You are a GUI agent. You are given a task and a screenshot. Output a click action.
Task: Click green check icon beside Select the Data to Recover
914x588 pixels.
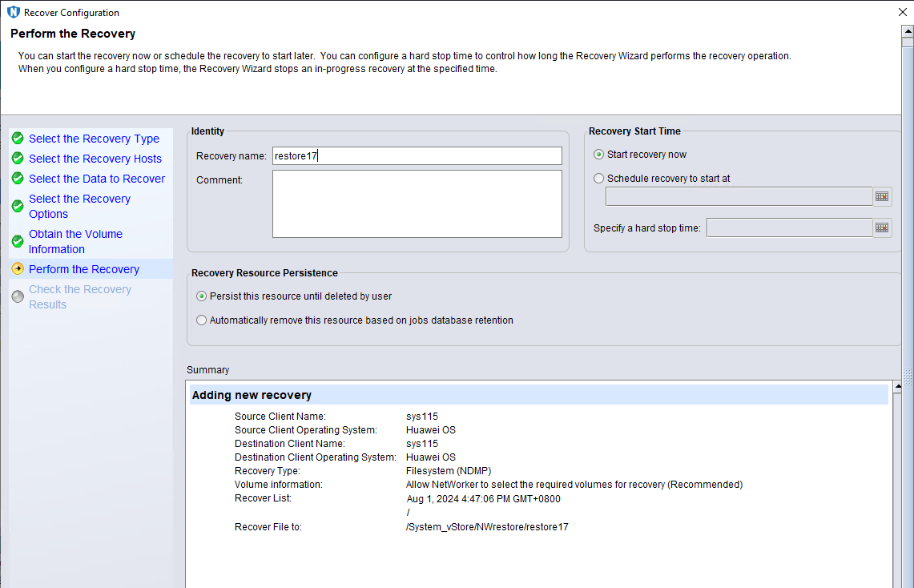[18, 179]
